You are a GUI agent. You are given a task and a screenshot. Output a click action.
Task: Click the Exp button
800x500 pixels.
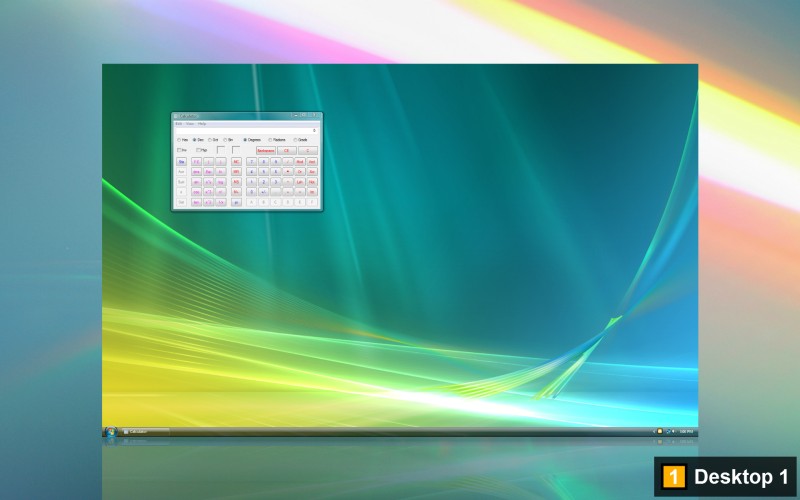click(x=209, y=172)
